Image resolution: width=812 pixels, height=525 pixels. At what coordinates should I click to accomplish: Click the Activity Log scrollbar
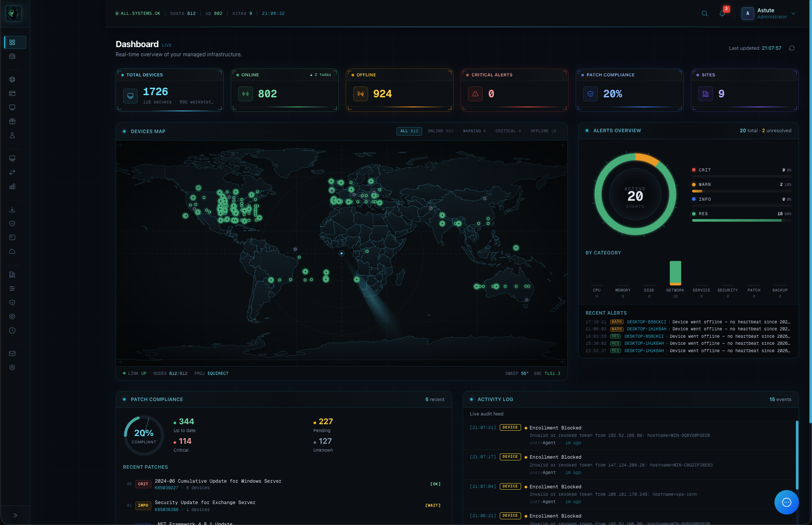(x=797, y=455)
